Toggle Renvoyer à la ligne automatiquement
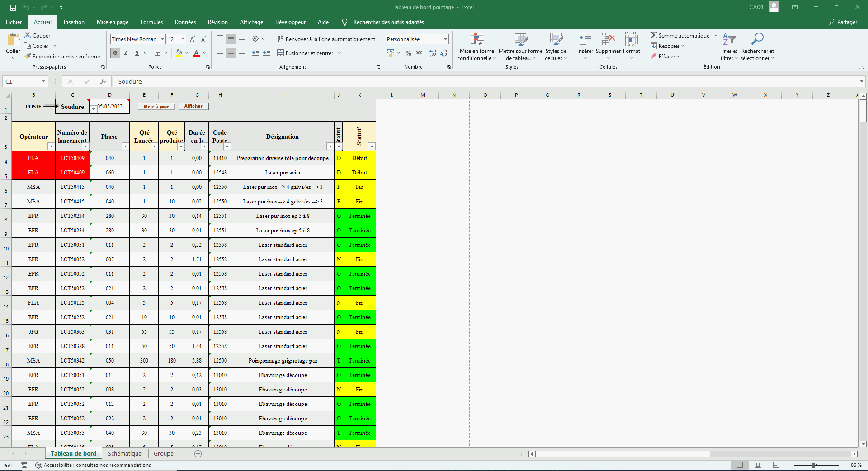This screenshot has height=471, width=868. (326, 39)
